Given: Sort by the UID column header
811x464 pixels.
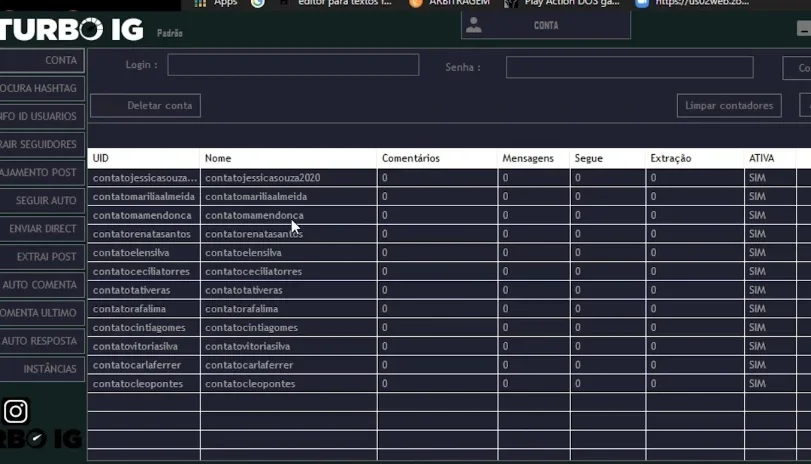Looking at the screenshot, I should [x=143, y=158].
